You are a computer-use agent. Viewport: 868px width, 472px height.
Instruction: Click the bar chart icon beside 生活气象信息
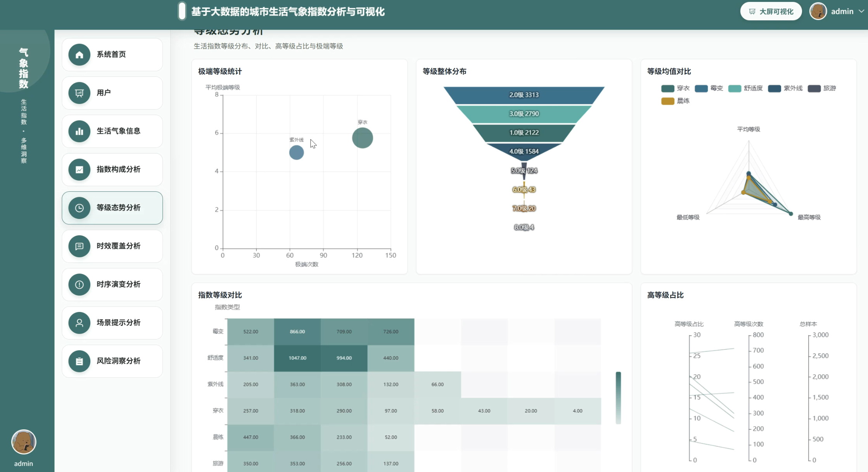[x=79, y=131]
